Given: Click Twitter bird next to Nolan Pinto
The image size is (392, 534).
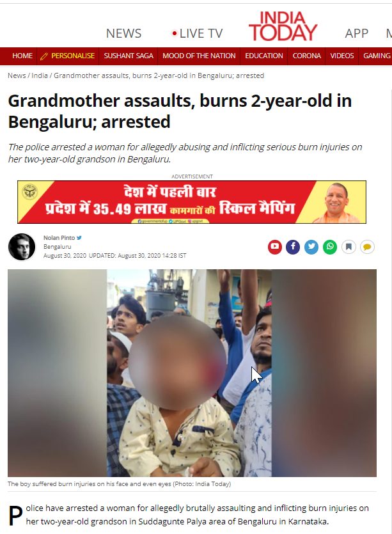Looking at the screenshot, I should pos(79,238).
